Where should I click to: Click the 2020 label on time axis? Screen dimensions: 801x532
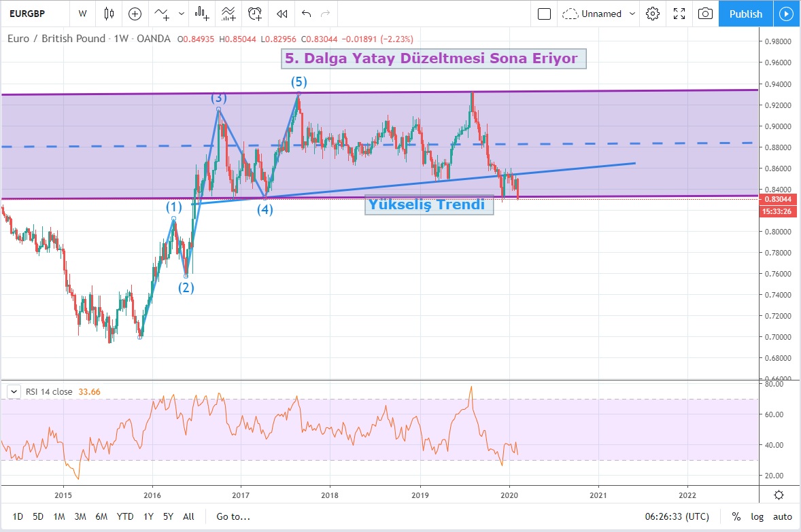509,495
